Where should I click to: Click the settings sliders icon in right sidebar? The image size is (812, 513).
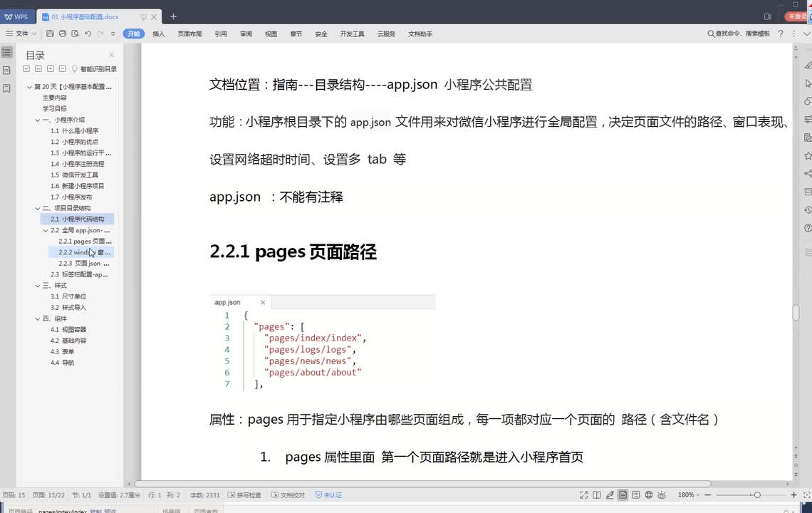(808, 119)
